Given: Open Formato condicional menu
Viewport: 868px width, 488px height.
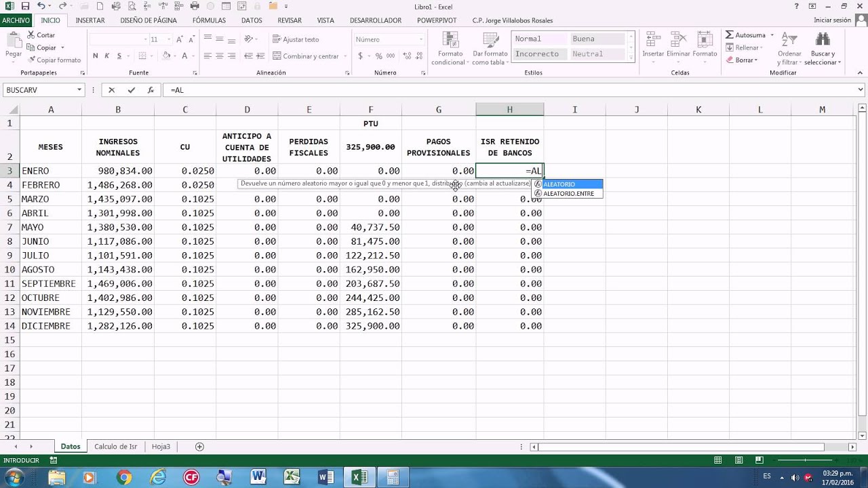Looking at the screenshot, I should [450, 48].
